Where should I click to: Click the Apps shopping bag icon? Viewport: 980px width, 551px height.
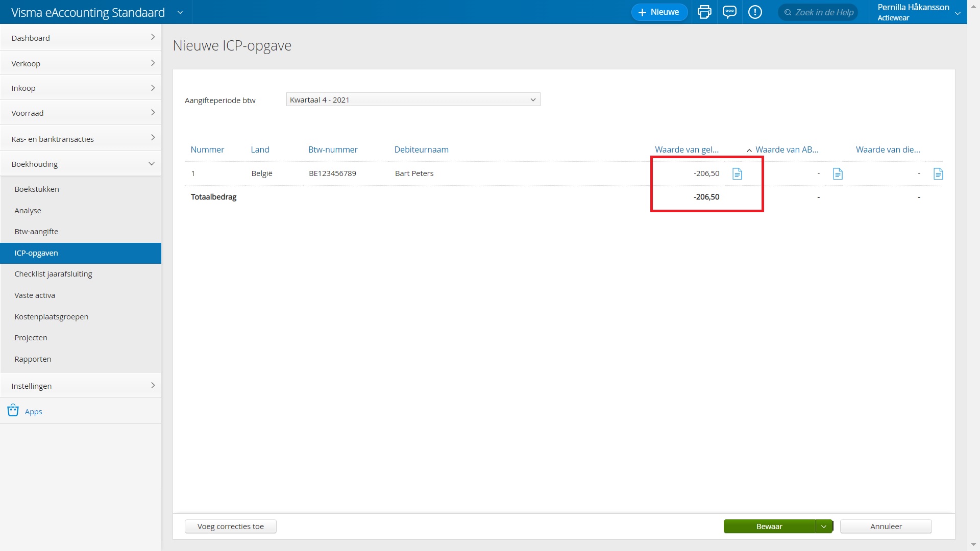(13, 411)
